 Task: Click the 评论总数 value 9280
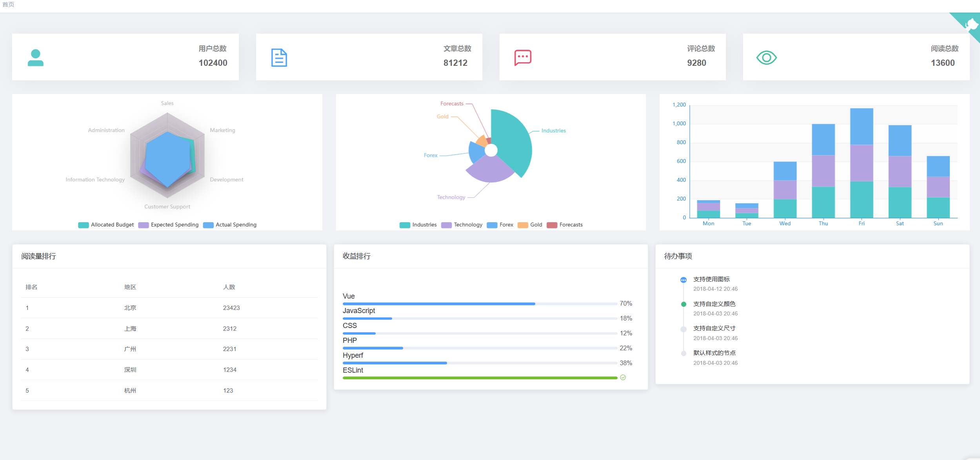(696, 63)
